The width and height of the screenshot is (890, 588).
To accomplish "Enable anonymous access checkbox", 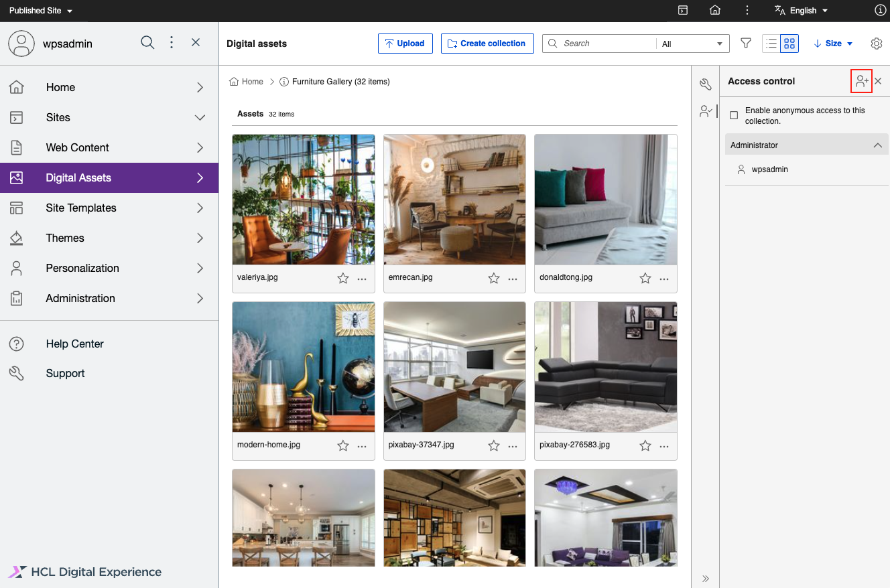I will point(734,115).
